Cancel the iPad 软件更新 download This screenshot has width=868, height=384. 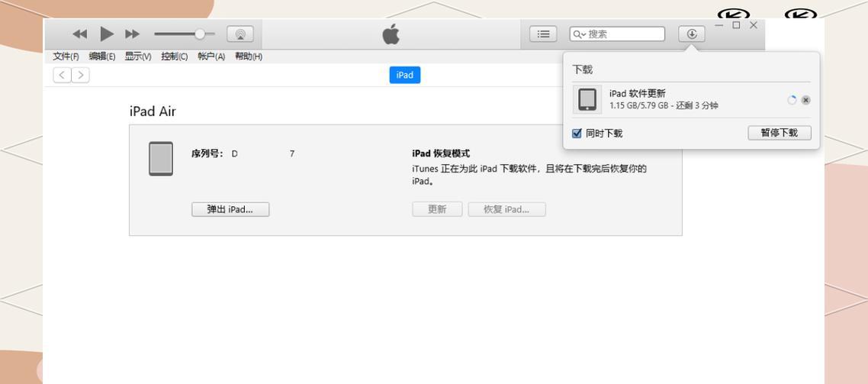(806, 100)
